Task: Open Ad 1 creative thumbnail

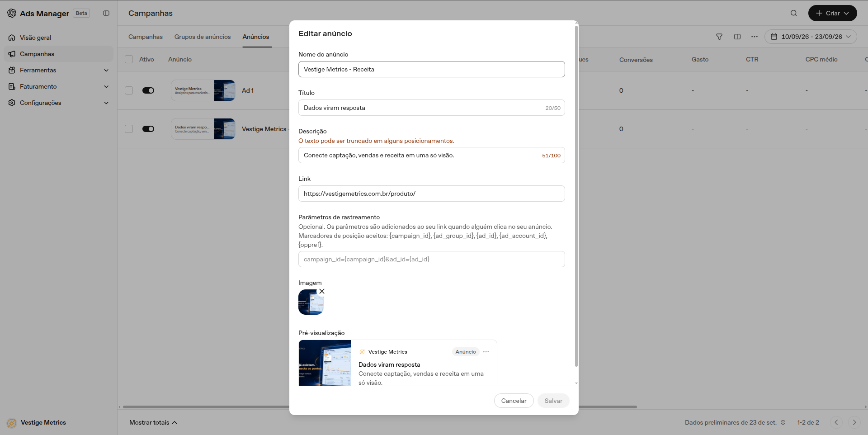Action: click(203, 90)
